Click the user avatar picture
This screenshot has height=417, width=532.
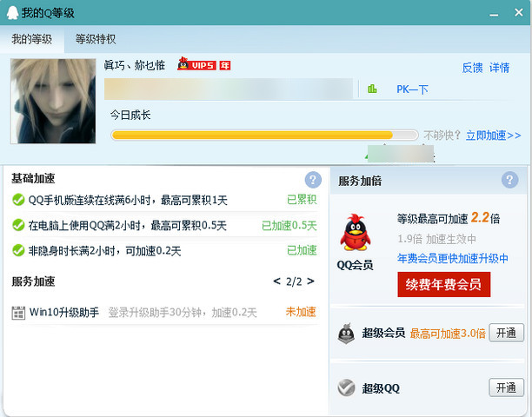(x=52, y=101)
